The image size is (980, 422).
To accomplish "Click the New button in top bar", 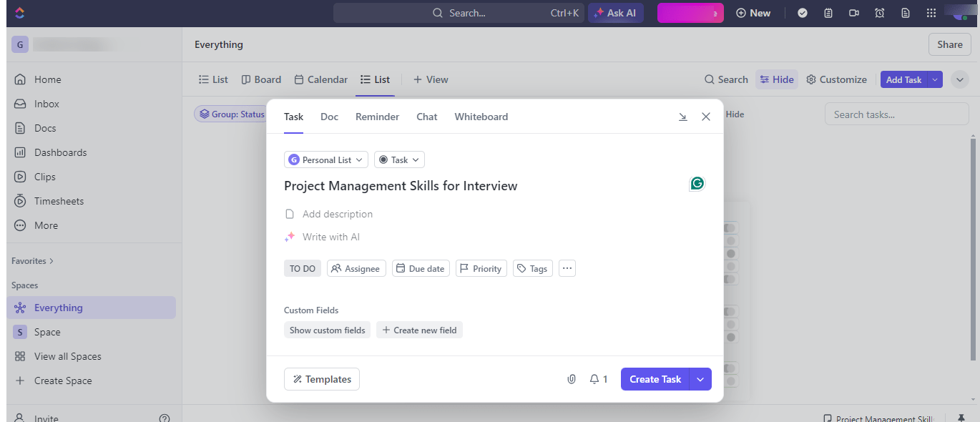I will (x=753, y=13).
